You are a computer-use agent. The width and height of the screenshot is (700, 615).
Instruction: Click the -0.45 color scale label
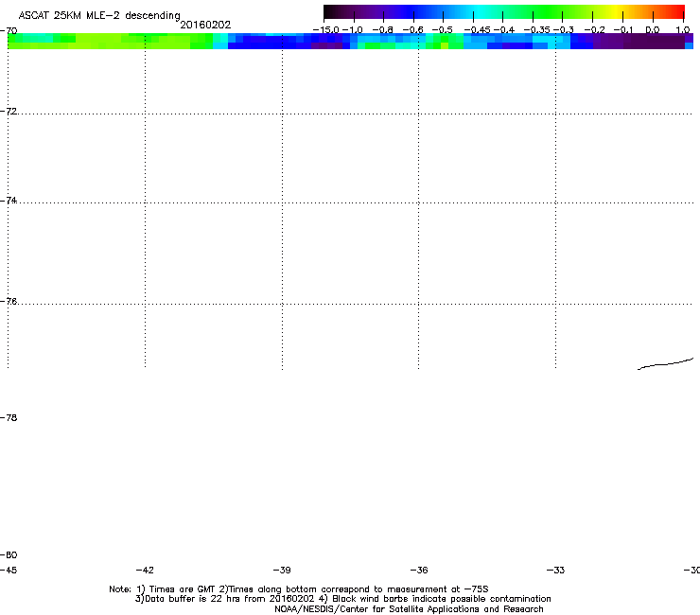(x=478, y=30)
